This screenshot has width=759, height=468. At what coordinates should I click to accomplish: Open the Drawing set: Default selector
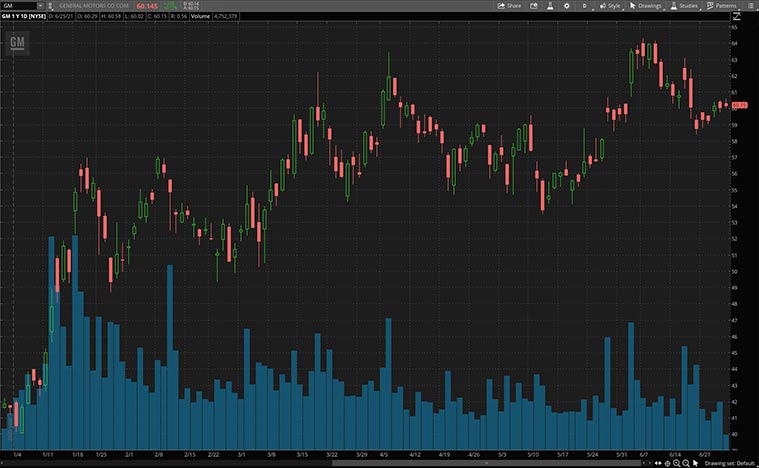(x=730, y=463)
